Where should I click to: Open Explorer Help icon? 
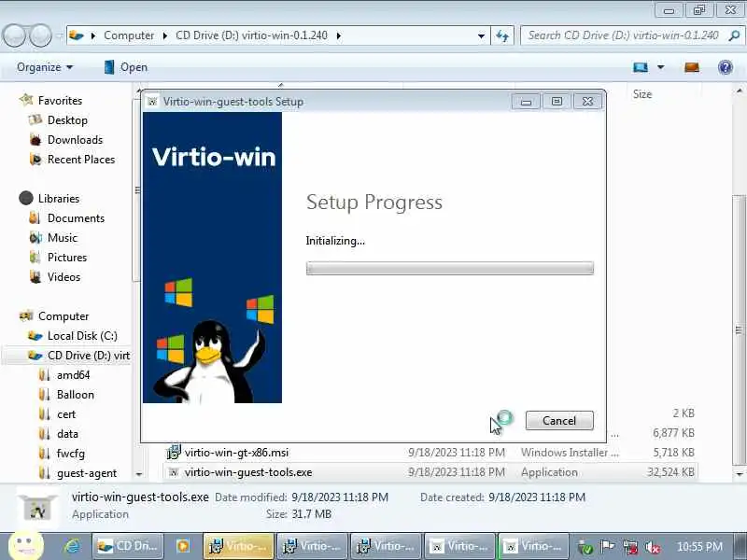[726, 67]
